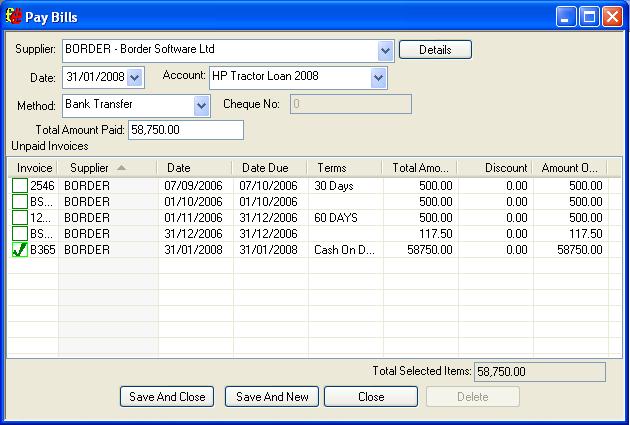Tick the checkbox on the 117.50 invoice row
Screen dimensions: 630x425
coord(20,234)
